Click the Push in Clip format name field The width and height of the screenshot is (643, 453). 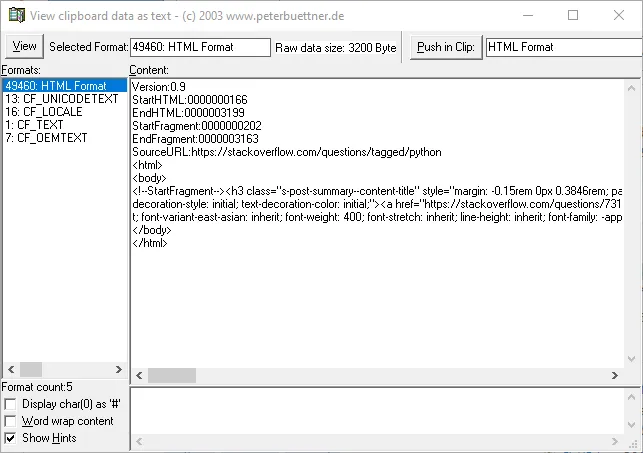tap(564, 47)
